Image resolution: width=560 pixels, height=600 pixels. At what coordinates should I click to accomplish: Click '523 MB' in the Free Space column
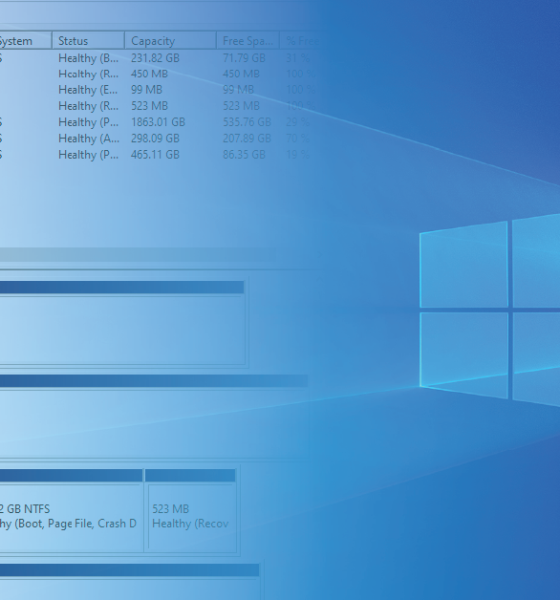pos(241,106)
